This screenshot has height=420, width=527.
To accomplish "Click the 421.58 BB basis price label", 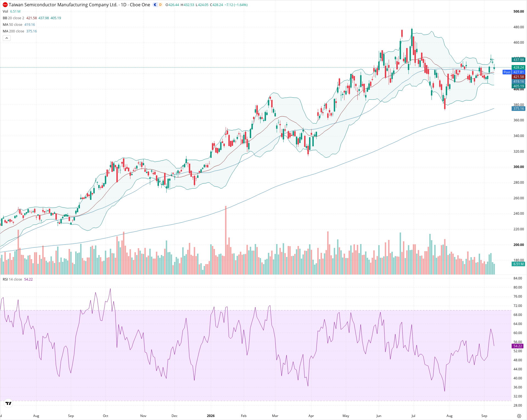I will click(518, 77).
